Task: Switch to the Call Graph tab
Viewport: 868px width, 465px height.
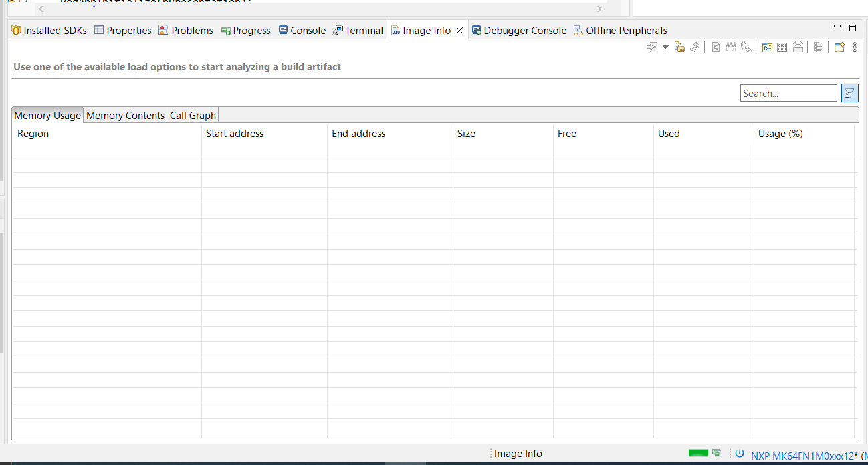Action: click(193, 115)
